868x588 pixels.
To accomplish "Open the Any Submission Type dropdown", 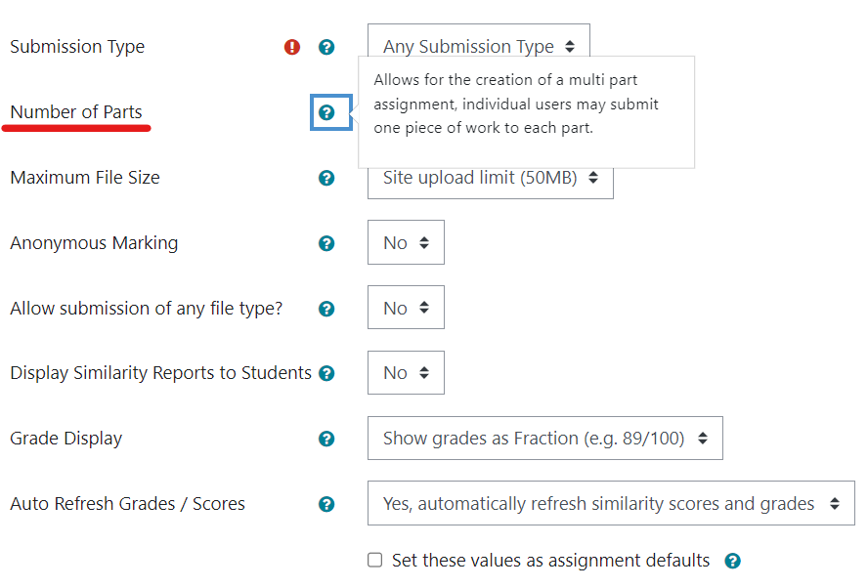I will (478, 47).
